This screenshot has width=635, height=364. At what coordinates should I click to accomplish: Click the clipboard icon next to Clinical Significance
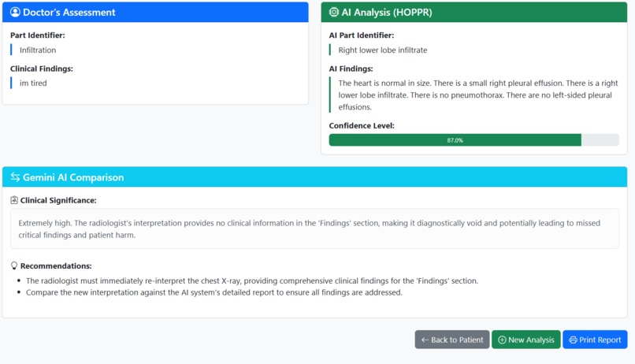14,200
